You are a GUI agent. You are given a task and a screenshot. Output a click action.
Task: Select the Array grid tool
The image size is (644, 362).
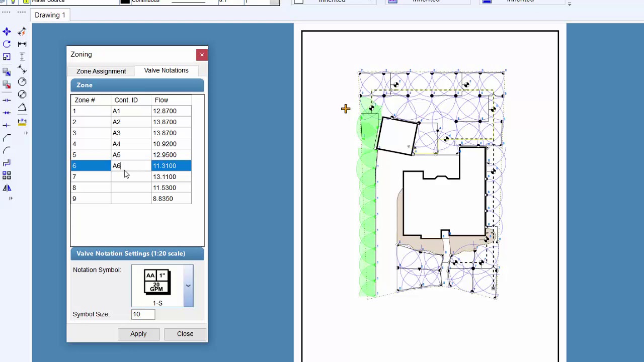click(x=7, y=175)
